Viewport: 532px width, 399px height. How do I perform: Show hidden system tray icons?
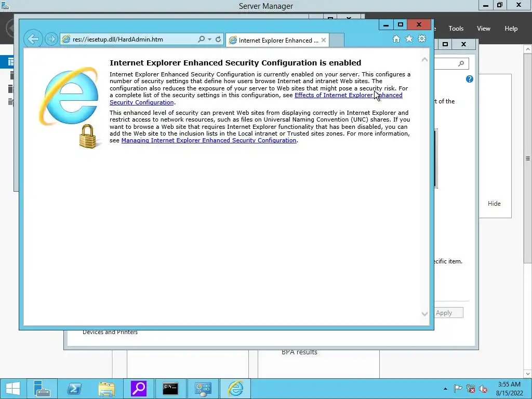click(x=445, y=389)
